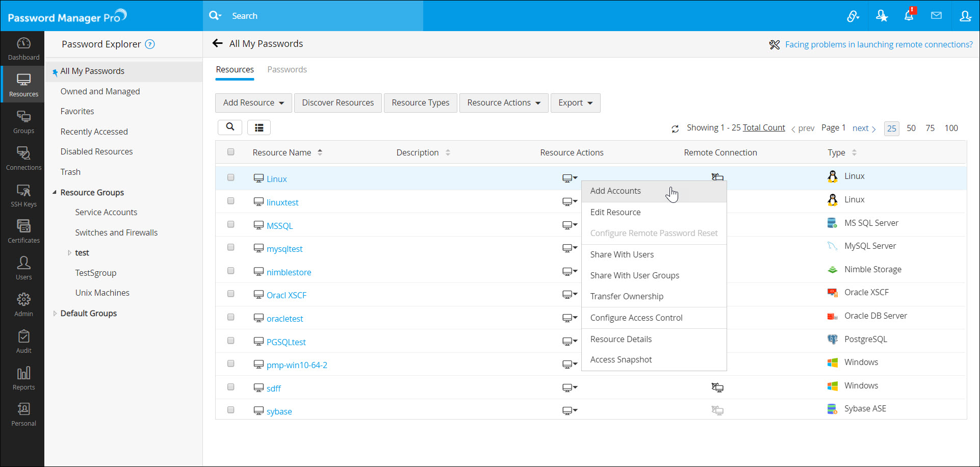Choose Share With Users from context menu
The image size is (980, 467).
622,254
